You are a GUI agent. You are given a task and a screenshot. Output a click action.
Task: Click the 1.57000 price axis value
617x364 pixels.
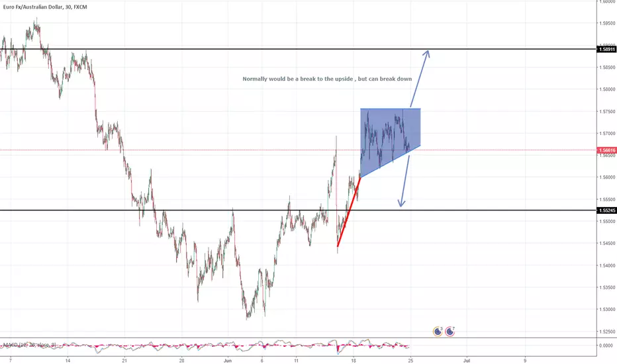click(607, 134)
